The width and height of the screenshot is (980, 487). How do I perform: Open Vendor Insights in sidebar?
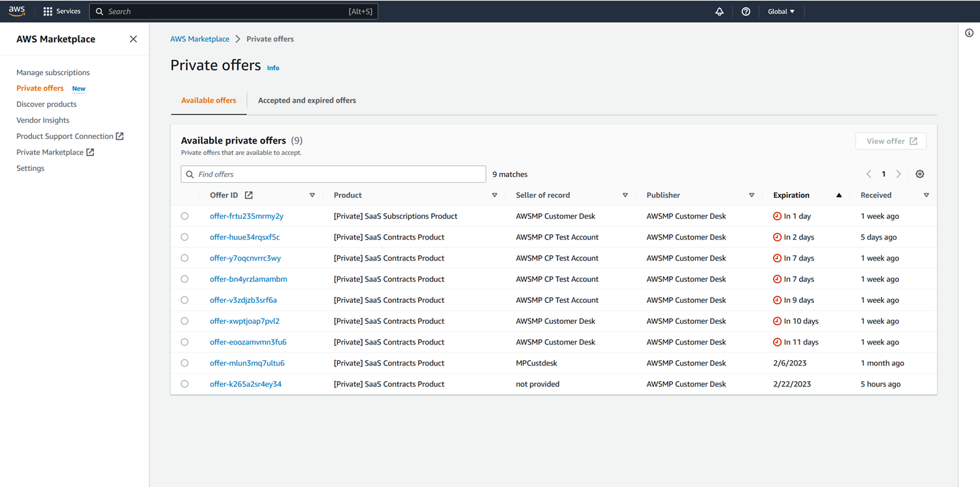click(42, 120)
